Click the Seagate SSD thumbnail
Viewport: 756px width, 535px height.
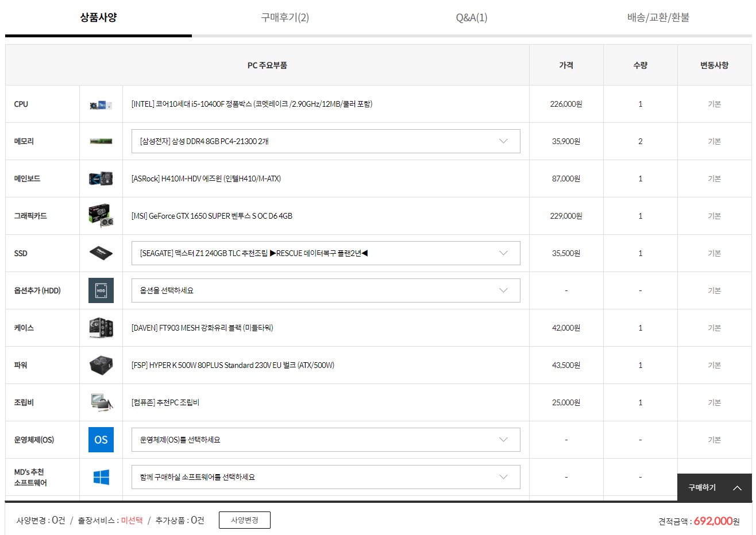point(101,253)
